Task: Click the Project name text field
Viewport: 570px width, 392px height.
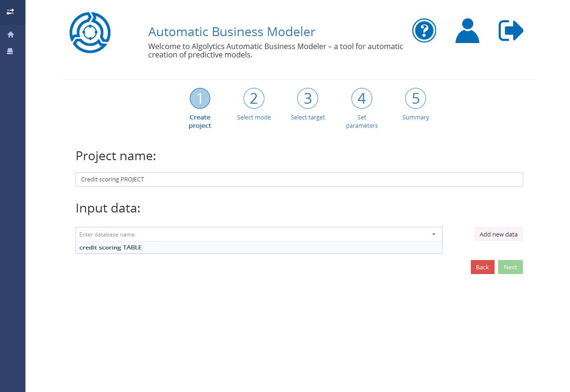Action: click(x=299, y=180)
